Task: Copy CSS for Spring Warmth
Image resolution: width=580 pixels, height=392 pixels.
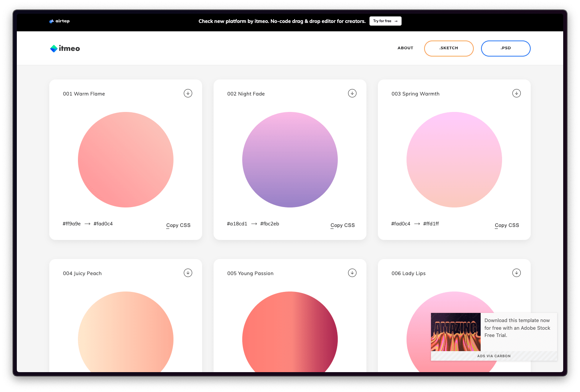Action: [507, 225]
